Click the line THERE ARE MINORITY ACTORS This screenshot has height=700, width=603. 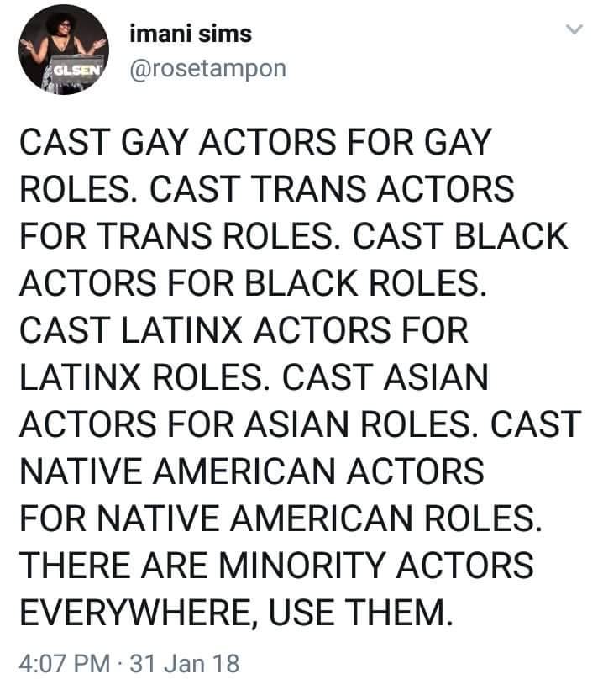(276, 566)
